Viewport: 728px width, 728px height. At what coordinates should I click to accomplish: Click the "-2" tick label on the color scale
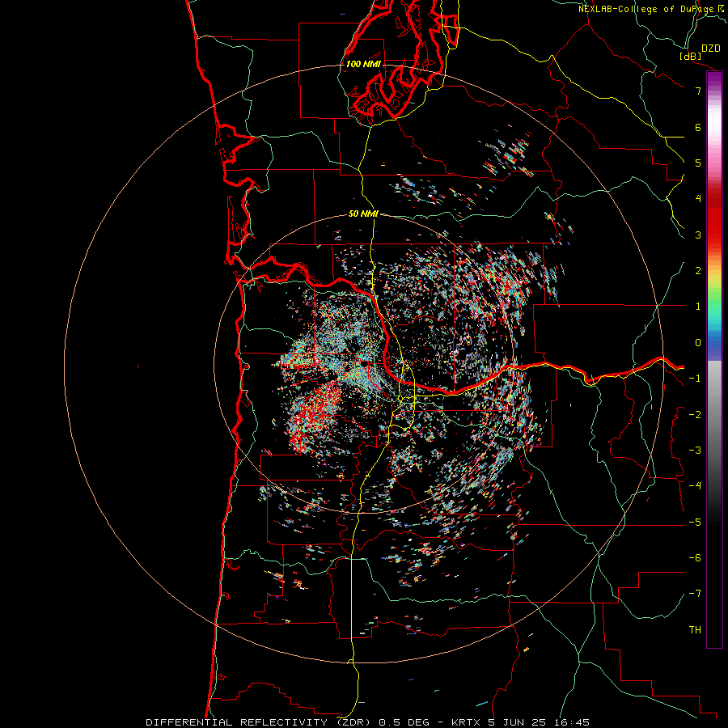click(x=695, y=415)
